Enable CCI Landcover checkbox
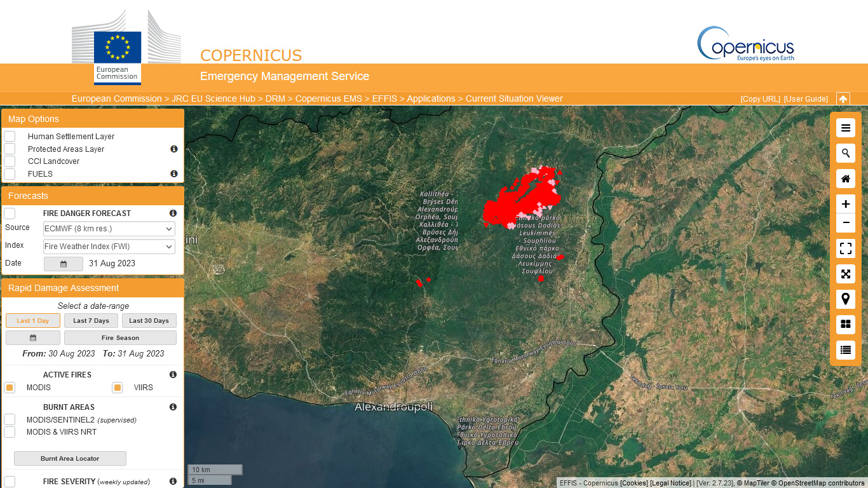868x488 pixels. point(10,161)
